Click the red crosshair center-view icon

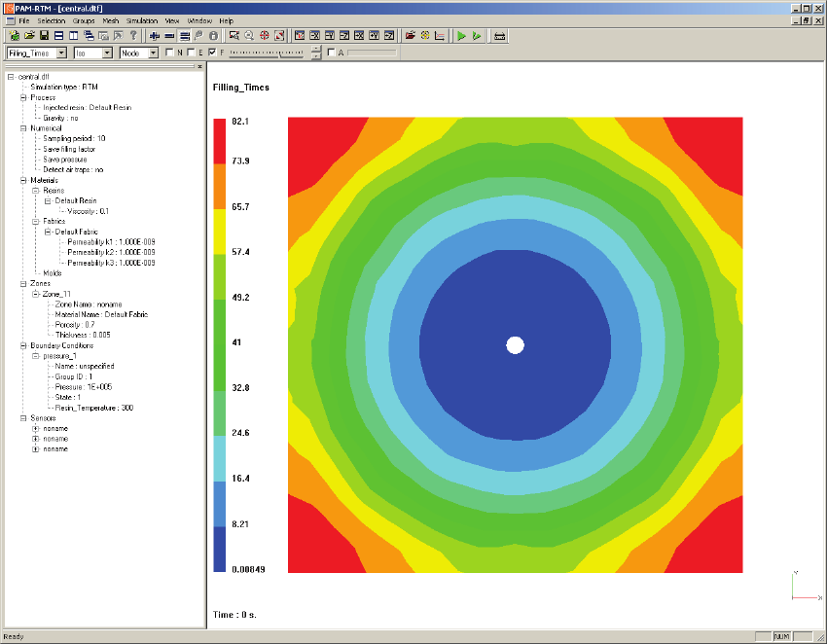point(264,36)
